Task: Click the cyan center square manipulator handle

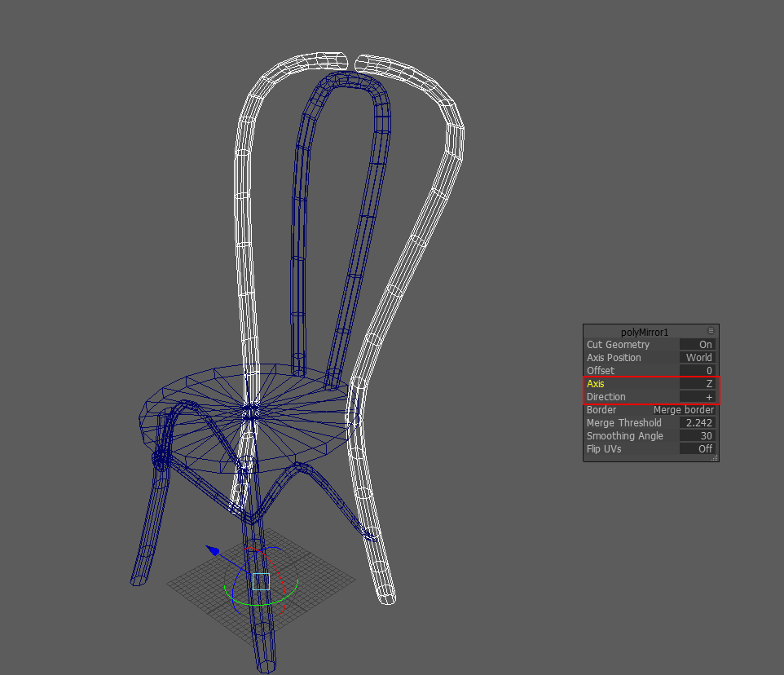Action: tap(261, 581)
